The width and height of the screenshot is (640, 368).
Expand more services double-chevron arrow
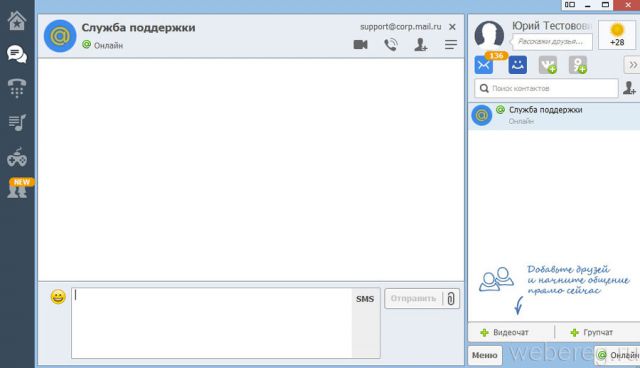(632, 65)
